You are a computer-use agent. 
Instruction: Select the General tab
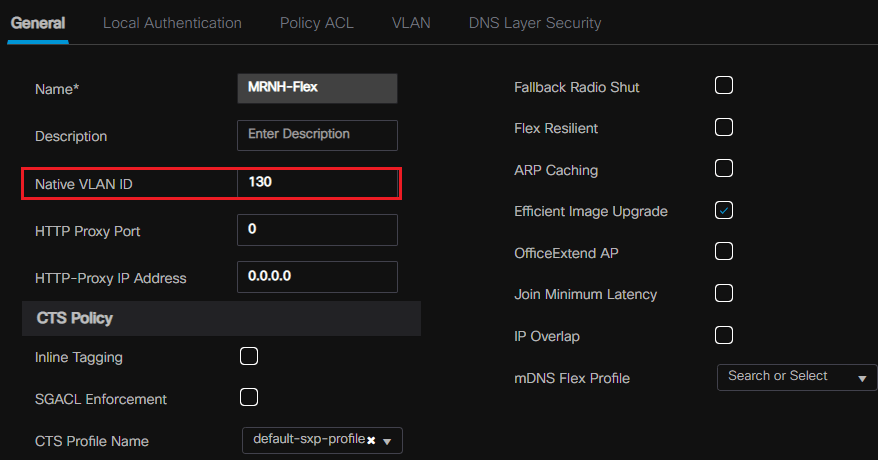(38, 22)
